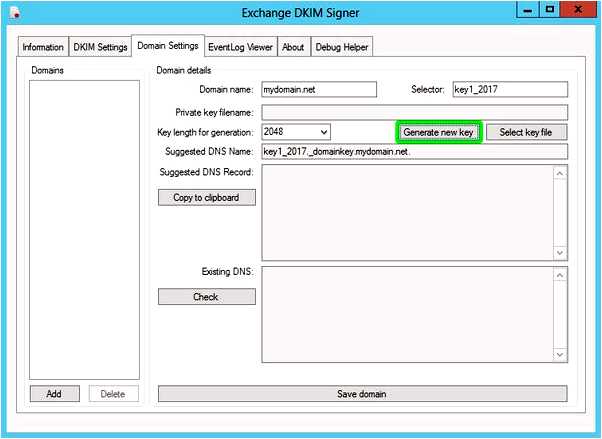Click the Selector field containing key1_2017
Viewport: 602px width, 439px height.
(x=510, y=89)
